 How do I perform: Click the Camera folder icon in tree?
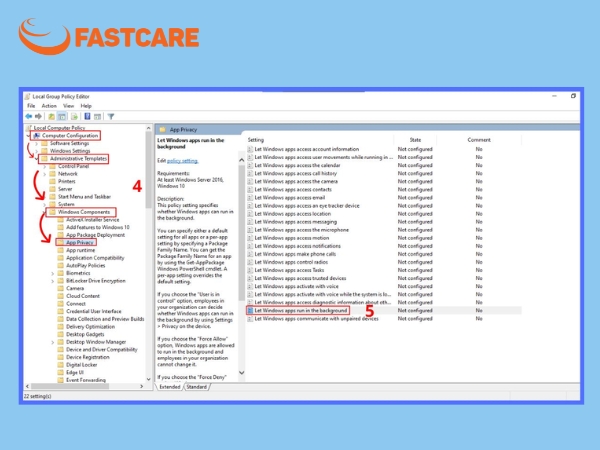pyautogui.click(x=60, y=289)
